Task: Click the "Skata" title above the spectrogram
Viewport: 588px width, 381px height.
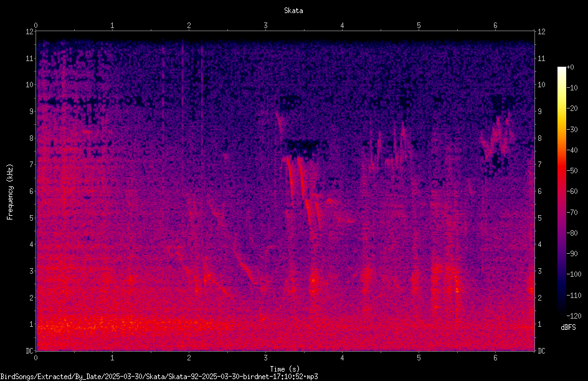Action: [293, 11]
